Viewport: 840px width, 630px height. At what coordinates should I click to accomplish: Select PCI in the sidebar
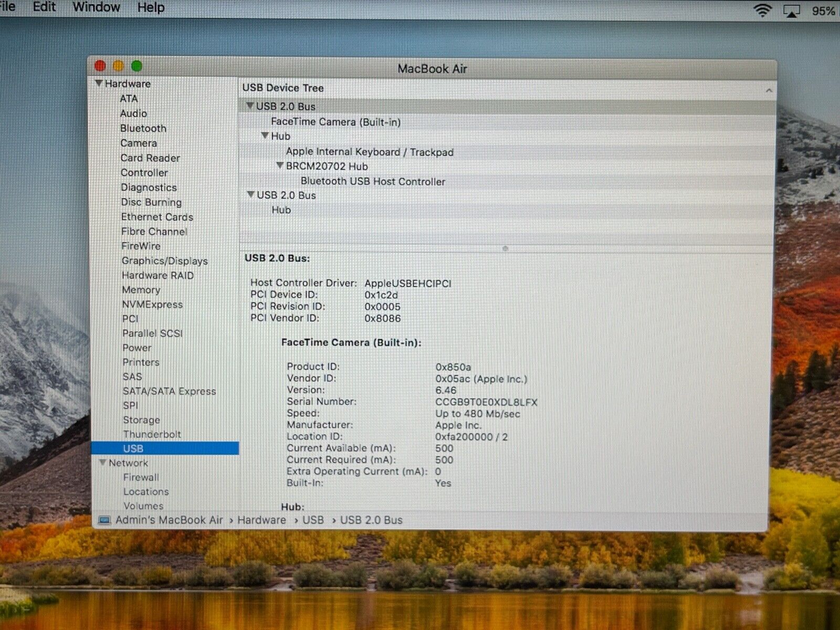pyautogui.click(x=130, y=319)
